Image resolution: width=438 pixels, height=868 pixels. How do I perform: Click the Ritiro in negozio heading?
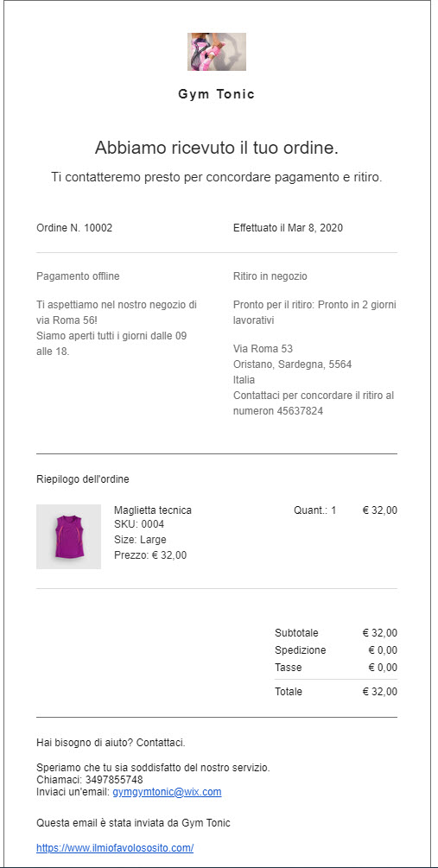tap(270, 276)
